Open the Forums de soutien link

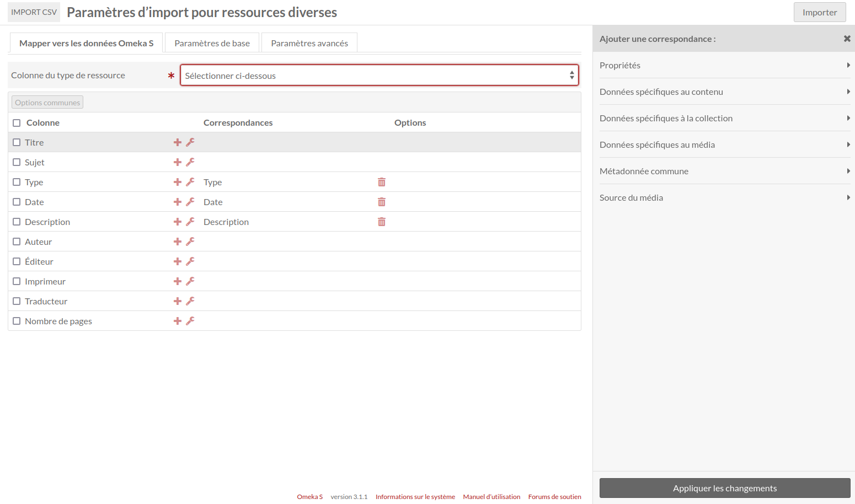click(x=555, y=497)
